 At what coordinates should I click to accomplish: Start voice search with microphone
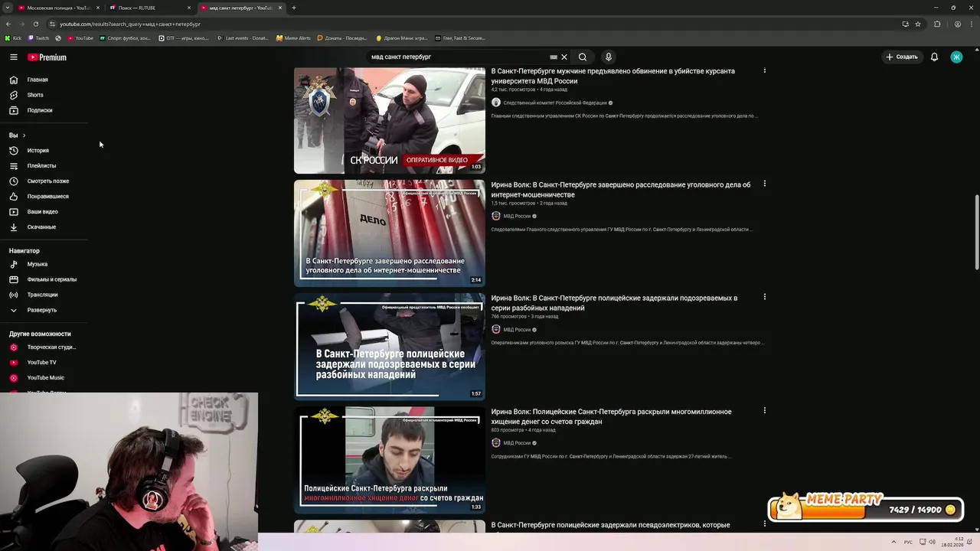[609, 57]
